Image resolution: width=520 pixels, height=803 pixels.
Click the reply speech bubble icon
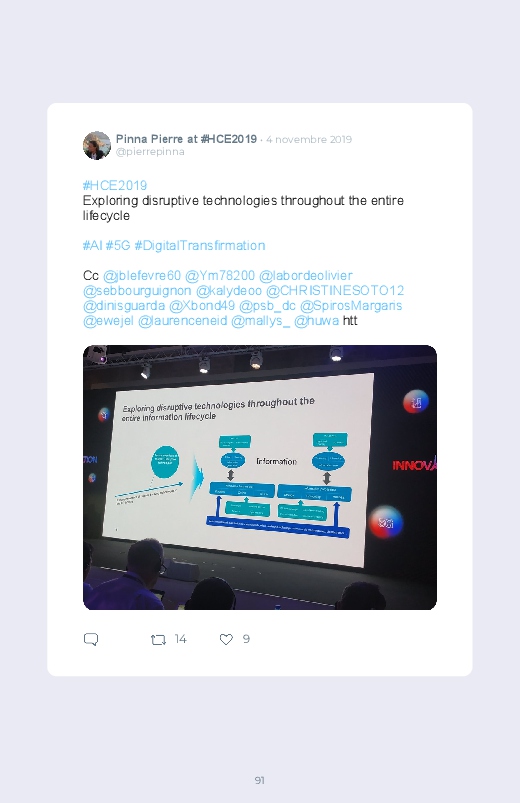click(91, 639)
